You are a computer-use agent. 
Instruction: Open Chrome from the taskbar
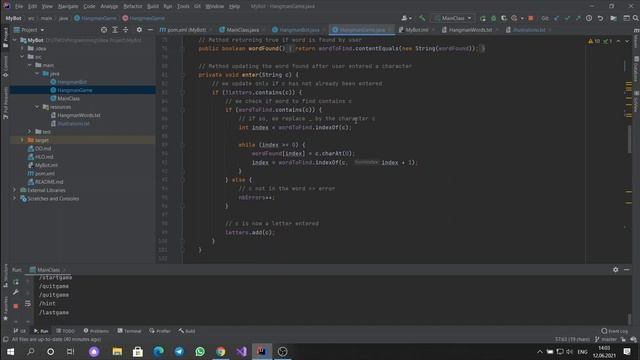coord(221,351)
